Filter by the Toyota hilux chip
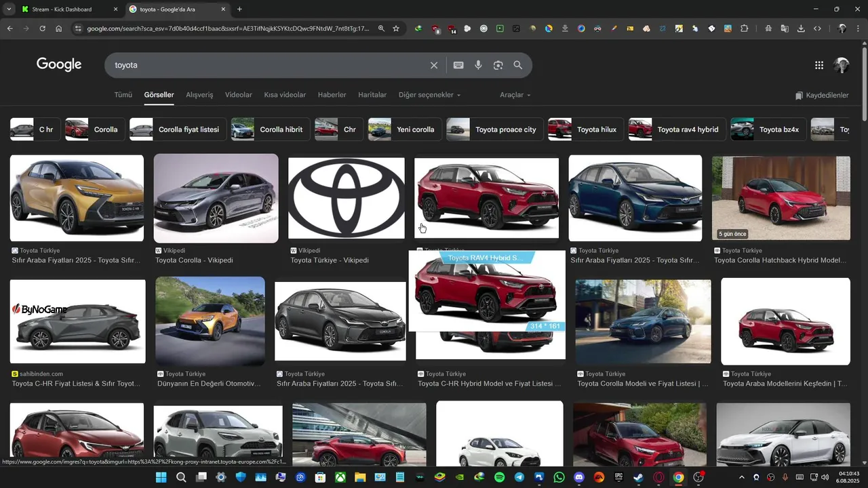The height and width of the screenshot is (488, 868). click(x=585, y=129)
